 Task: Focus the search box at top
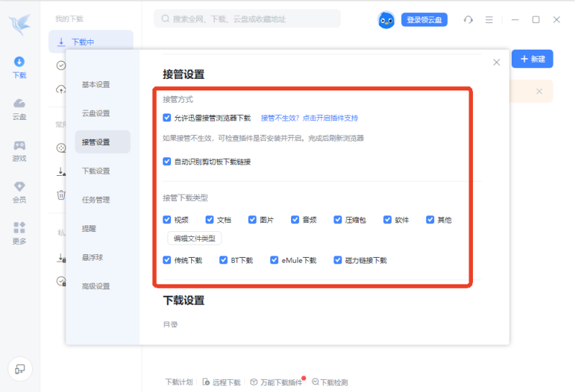pyautogui.click(x=247, y=19)
